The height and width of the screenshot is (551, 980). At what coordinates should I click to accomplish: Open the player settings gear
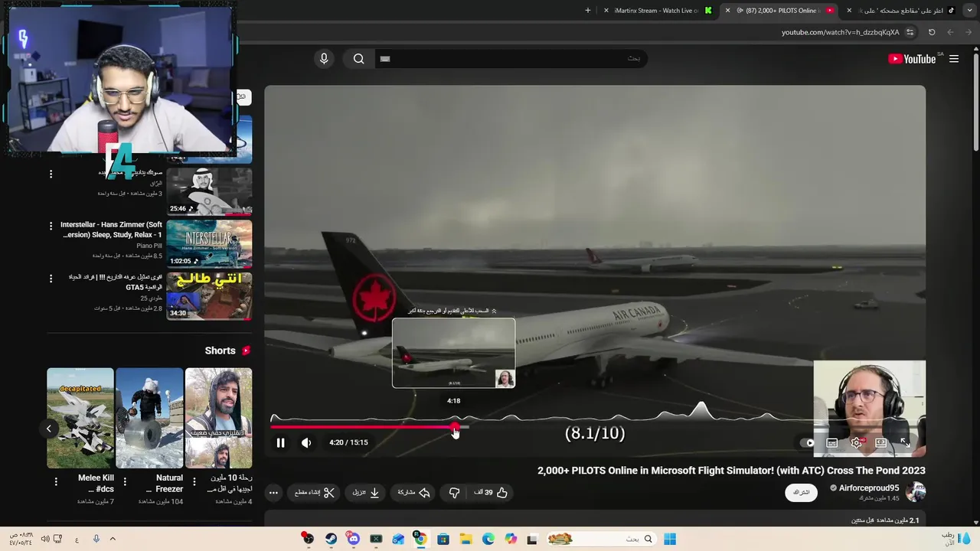[x=857, y=442]
